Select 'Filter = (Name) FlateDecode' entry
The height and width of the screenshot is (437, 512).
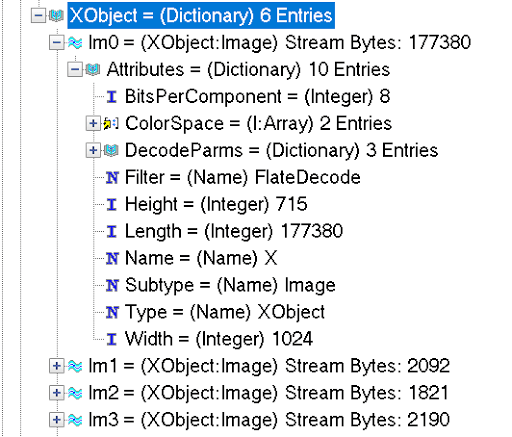243,178
